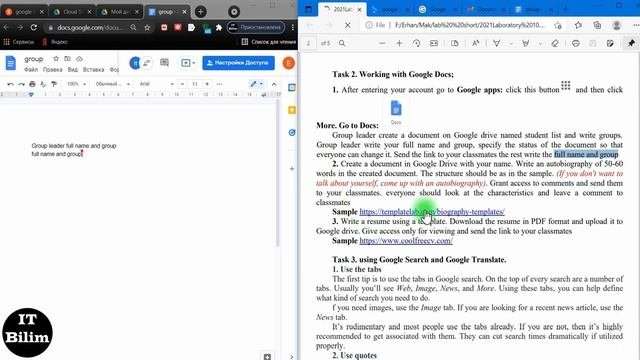Select the paint format roller icon

point(54,84)
